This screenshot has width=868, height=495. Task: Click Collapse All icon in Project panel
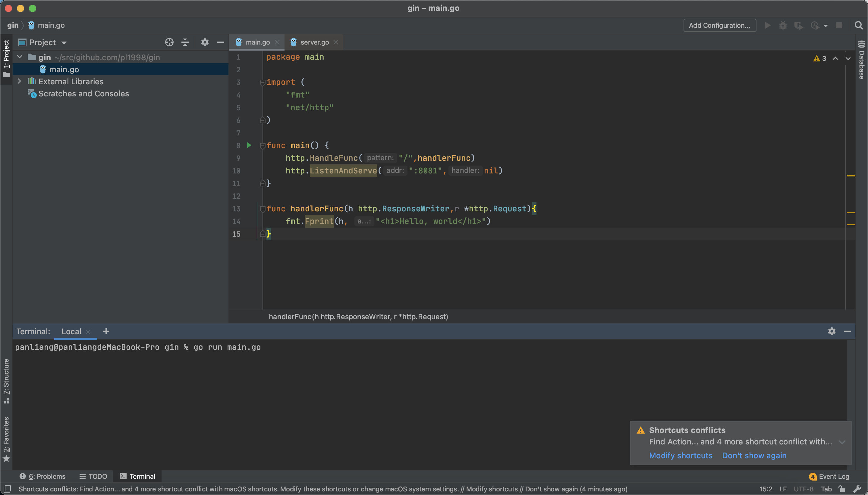(x=185, y=42)
